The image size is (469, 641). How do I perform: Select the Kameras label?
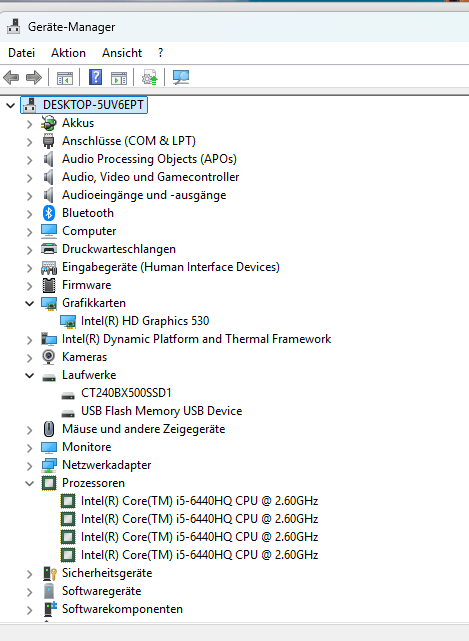tap(84, 357)
